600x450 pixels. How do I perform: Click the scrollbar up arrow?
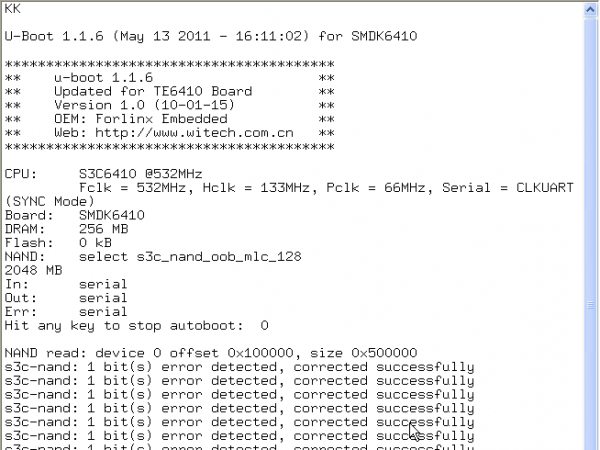click(592, 8)
